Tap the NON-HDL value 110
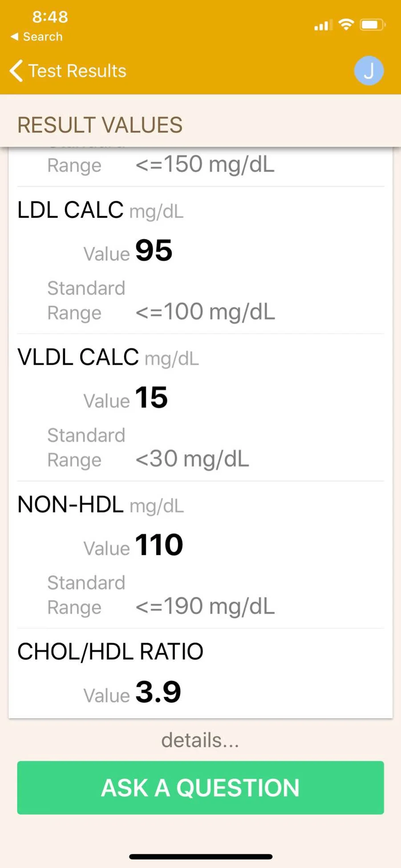 pos(159,545)
